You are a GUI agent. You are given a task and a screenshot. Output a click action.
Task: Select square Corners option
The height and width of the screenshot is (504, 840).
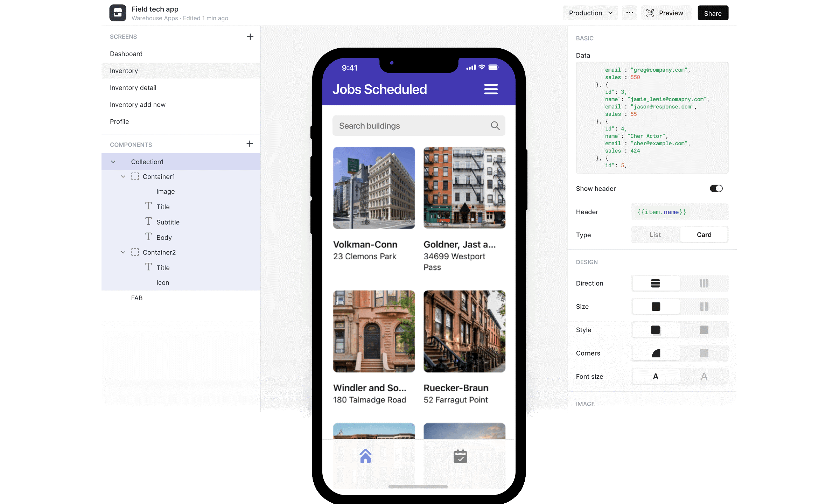coord(704,353)
